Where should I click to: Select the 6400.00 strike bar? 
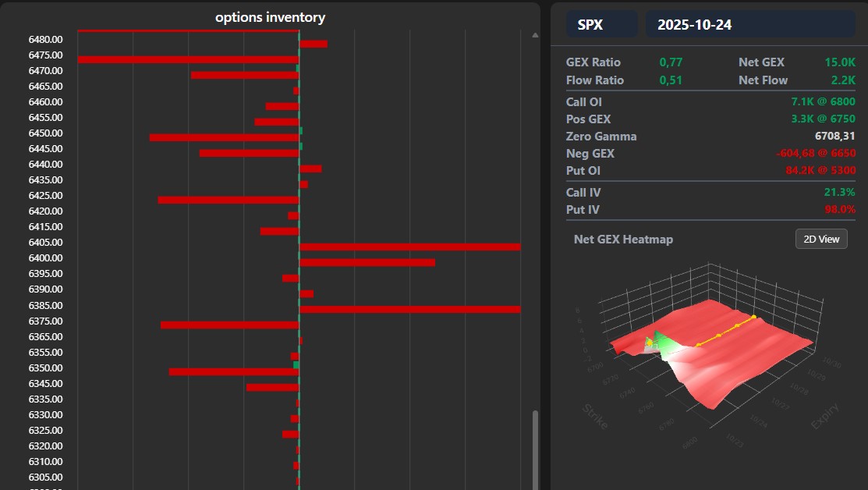pos(367,262)
